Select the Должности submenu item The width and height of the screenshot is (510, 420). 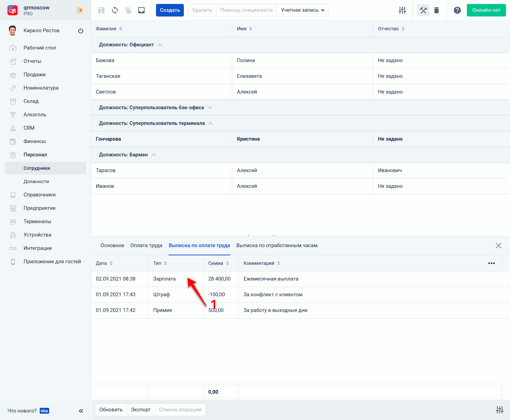(36, 181)
